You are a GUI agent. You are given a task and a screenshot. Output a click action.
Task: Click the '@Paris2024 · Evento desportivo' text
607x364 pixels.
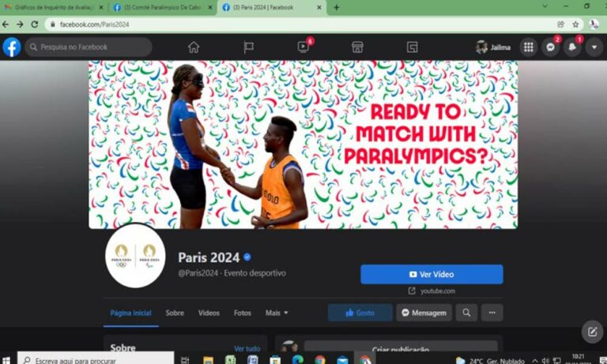coord(232,273)
